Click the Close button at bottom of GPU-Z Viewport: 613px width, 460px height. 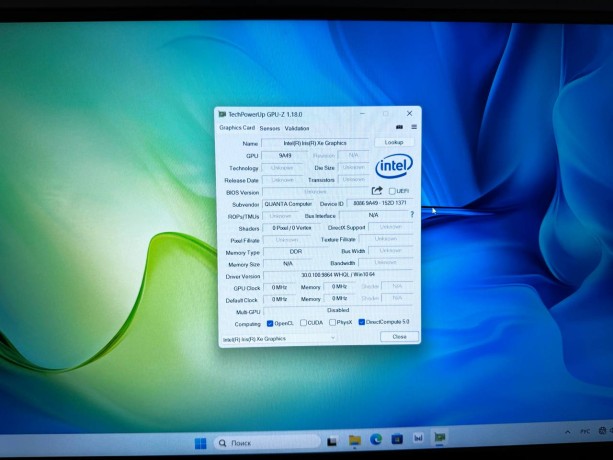[x=399, y=337]
